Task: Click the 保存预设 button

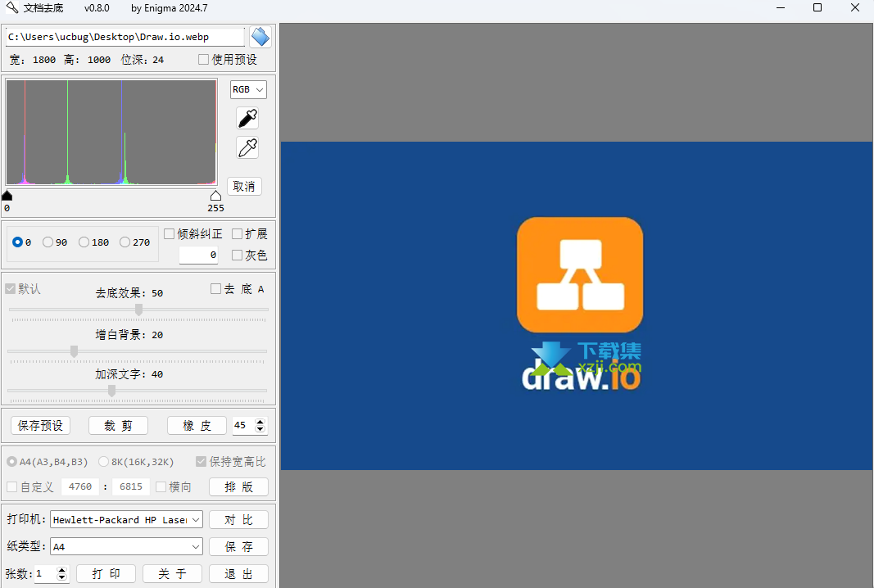Action: 40,426
